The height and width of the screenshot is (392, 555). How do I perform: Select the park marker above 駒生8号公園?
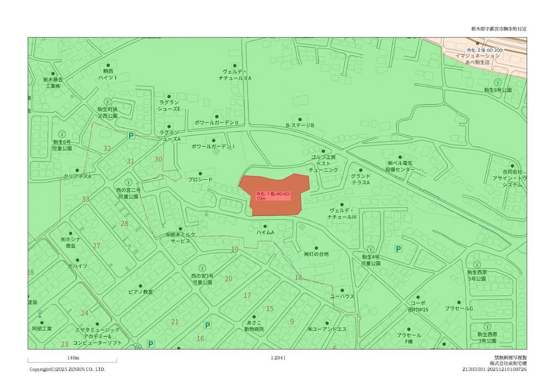pyautogui.click(x=498, y=82)
